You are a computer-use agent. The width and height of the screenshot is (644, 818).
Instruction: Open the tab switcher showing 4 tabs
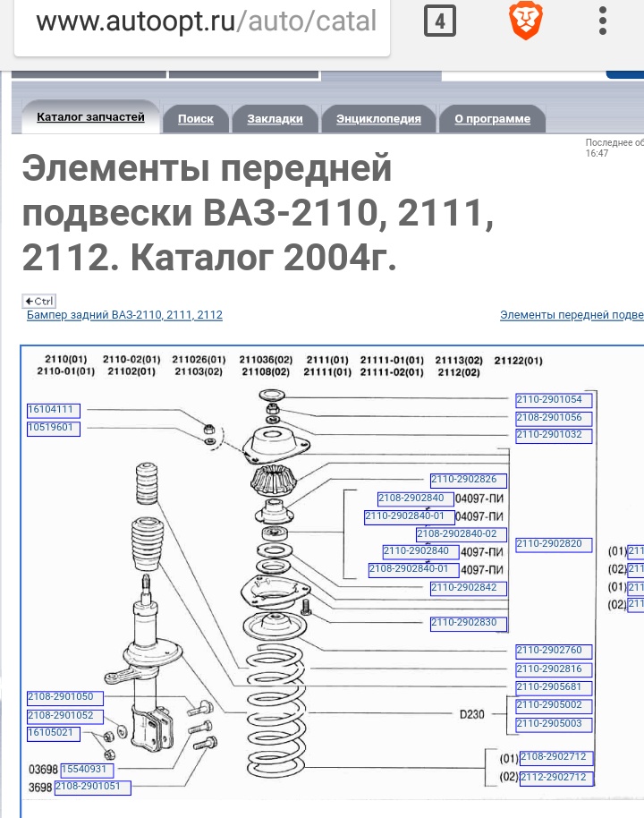[x=439, y=21]
